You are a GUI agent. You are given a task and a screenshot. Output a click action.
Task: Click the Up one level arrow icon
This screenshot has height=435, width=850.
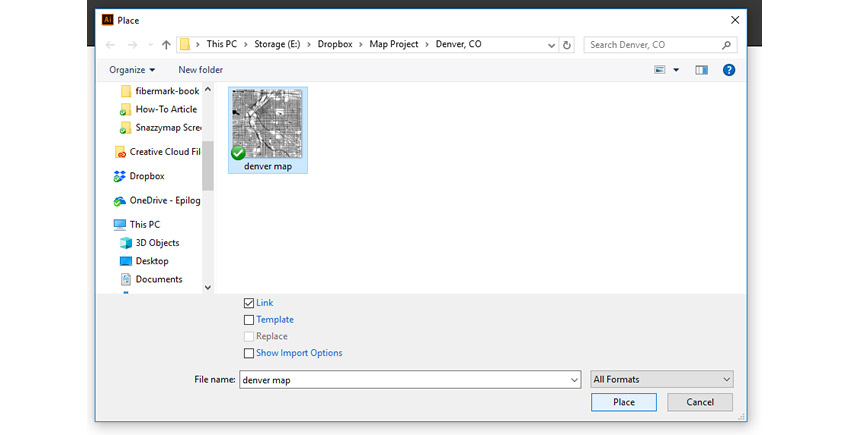(166, 45)
